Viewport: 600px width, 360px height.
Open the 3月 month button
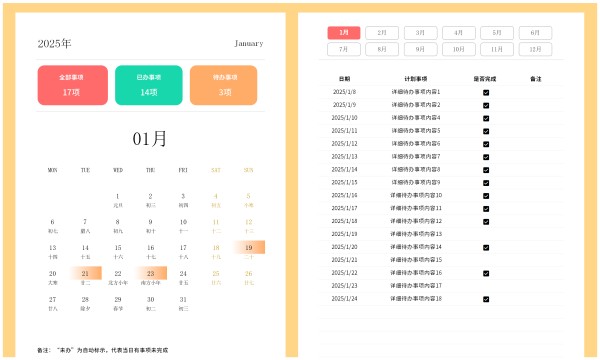(x=420, y=33)
